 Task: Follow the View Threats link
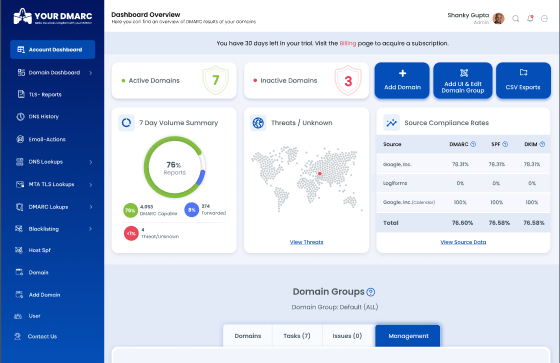pyautogui.click(x=306, y=242)
